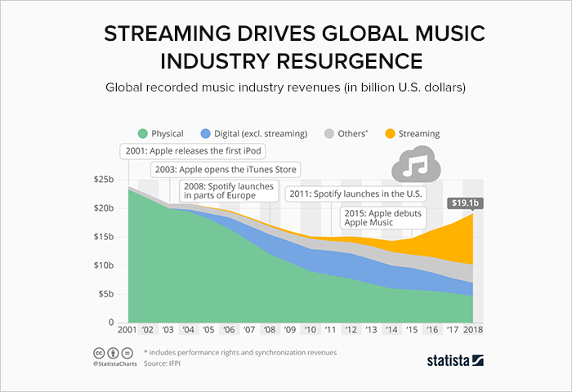Screen dimensions: 572x392
Task: Click the chart title headline
Action: pos(294,47)
